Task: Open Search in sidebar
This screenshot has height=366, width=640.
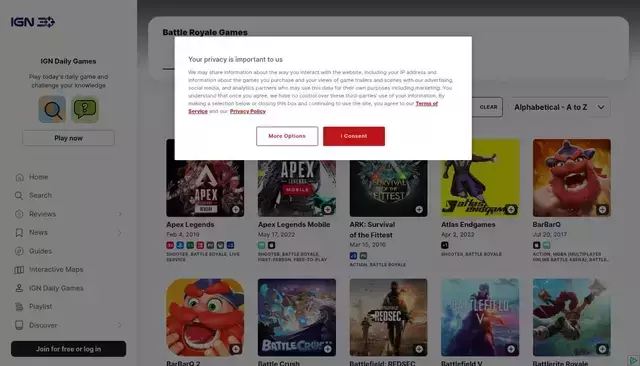Action: click(x=40, y=195)
